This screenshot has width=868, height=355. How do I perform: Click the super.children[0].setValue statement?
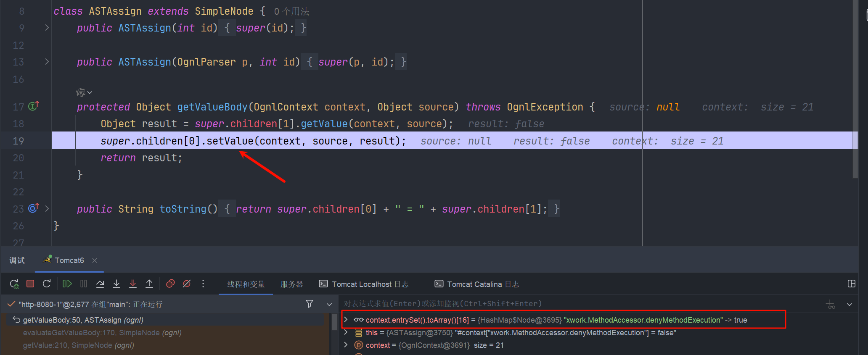click(x=253, y=141)
